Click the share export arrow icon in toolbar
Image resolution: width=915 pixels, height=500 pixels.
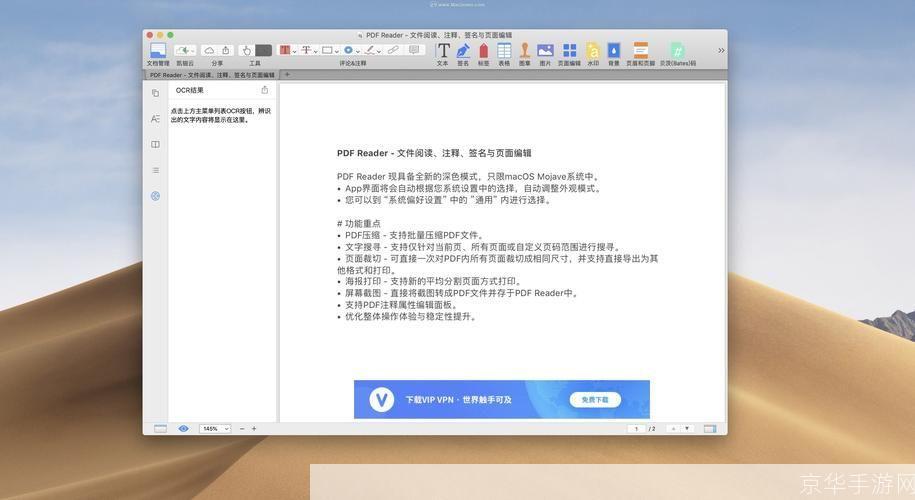pyautogui.click(x=226, y=50)
